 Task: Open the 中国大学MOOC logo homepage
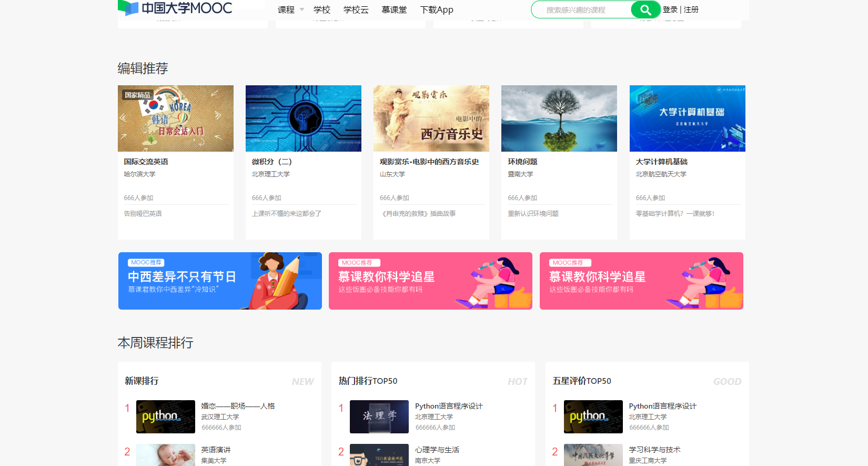point(175,8)
